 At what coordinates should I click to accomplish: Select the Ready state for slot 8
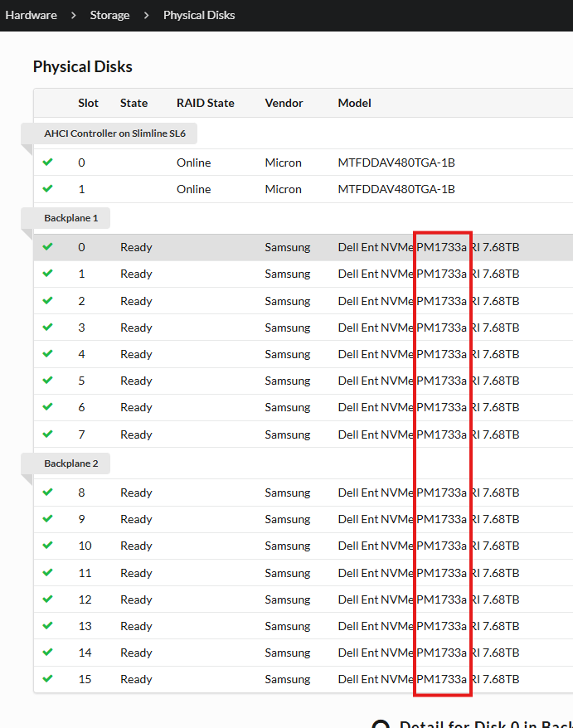pos(136,493)
